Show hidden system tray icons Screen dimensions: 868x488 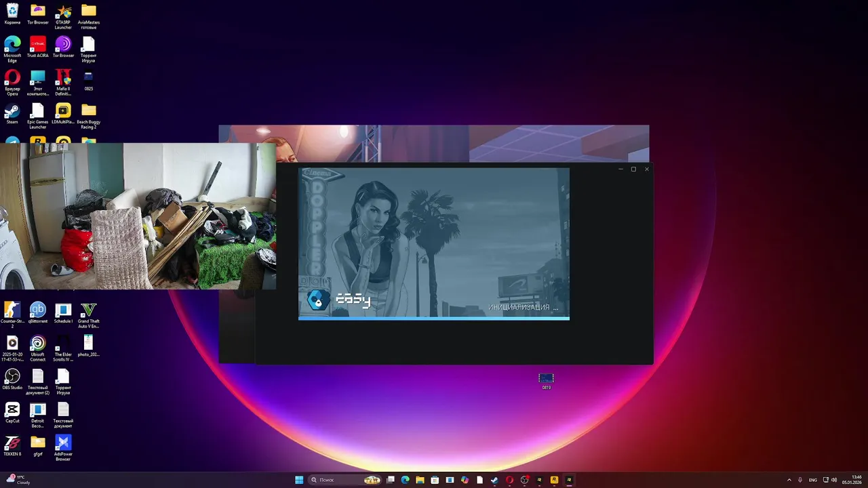point(789,480)
